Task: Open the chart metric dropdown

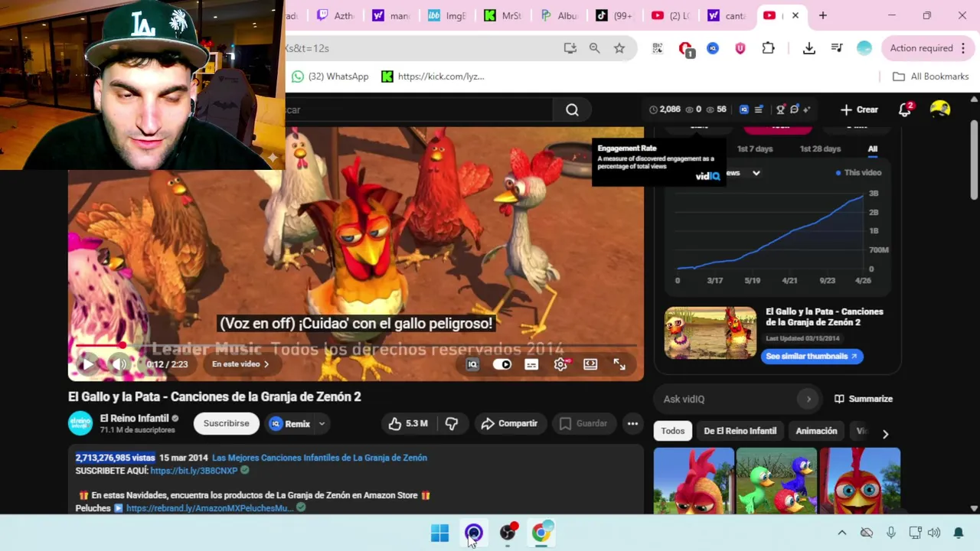Action: pos(742,173)
